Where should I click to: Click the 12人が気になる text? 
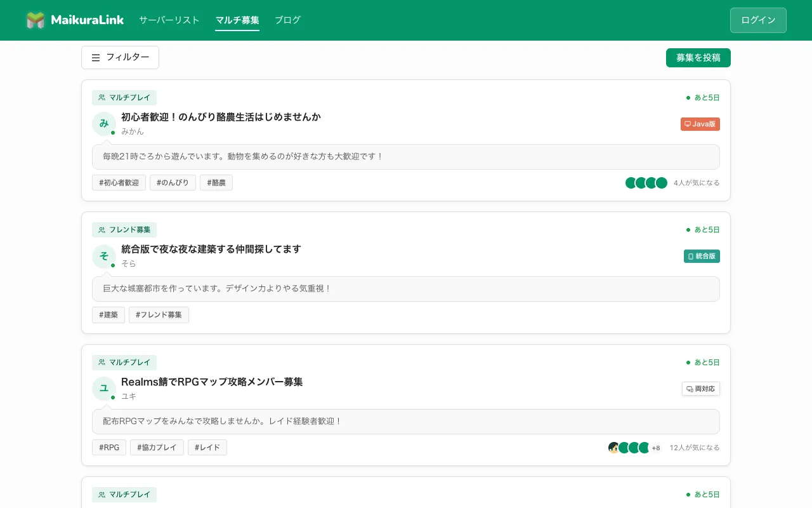tap(695, 448)
